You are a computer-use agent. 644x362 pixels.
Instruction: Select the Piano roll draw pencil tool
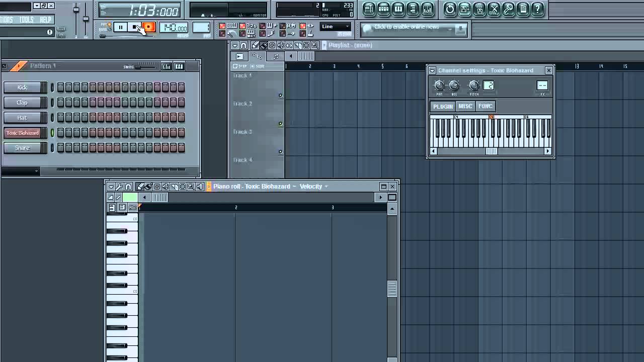140,187
